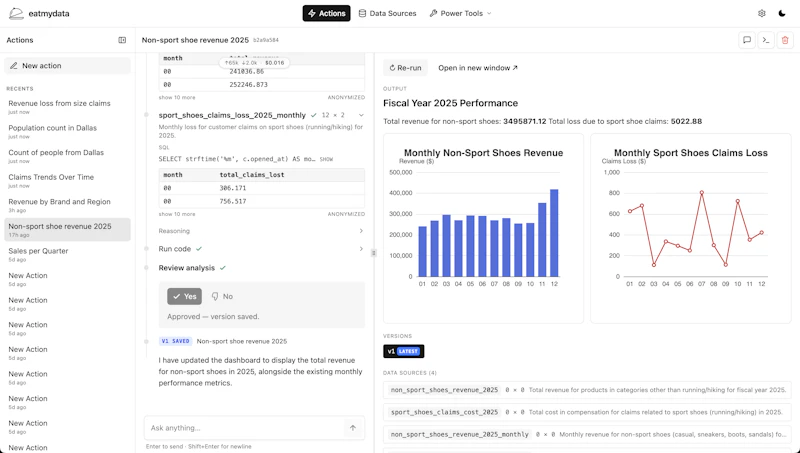The height and width of the screenshot is (453, 800).
Task: Click the Monthly Sport Shoes Claims Loss title
Action: pyautogui.click(x=690, y=153)
